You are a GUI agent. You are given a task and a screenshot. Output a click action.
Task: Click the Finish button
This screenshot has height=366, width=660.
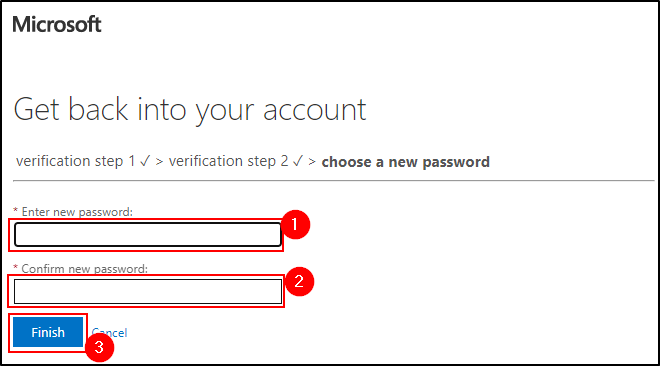tap(48, 332)
